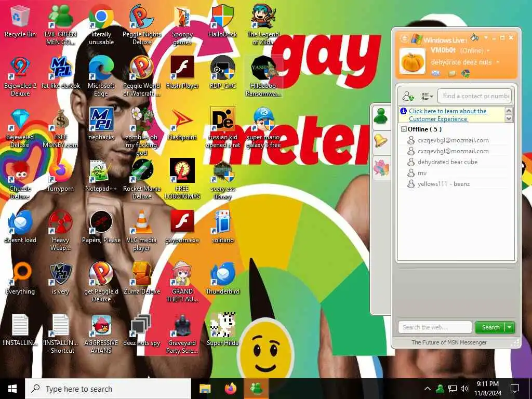Select the Chuzzle Deluxe desktop icon

point(20,179)
